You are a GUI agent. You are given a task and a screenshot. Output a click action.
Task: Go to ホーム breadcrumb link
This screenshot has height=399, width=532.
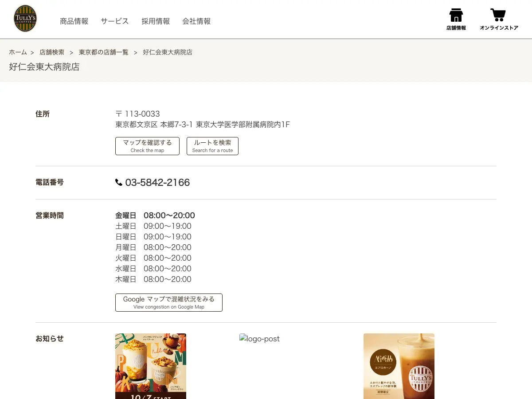pyautogui.click(x=18, y=52)
